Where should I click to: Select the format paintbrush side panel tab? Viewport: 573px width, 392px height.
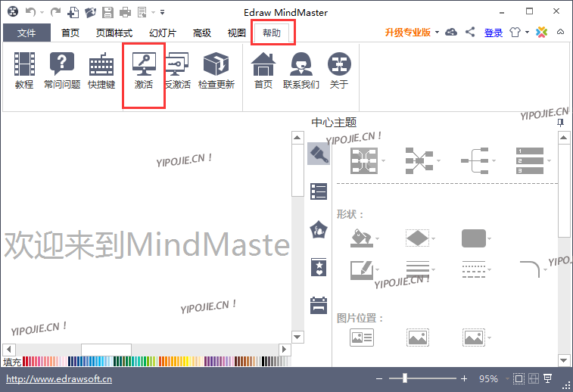319,154
